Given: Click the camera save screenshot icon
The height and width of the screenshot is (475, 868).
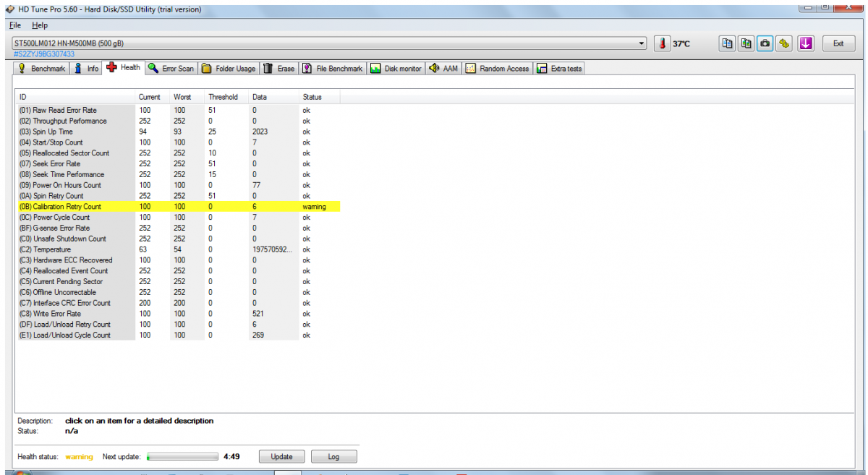Looking at the screenshot, I should (x=765, y=43).
